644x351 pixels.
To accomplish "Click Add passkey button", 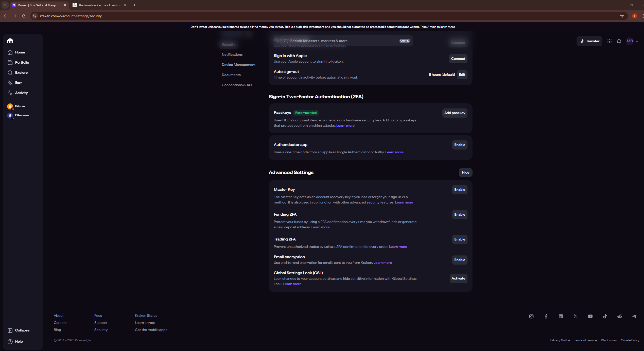I will click(455, 113).
